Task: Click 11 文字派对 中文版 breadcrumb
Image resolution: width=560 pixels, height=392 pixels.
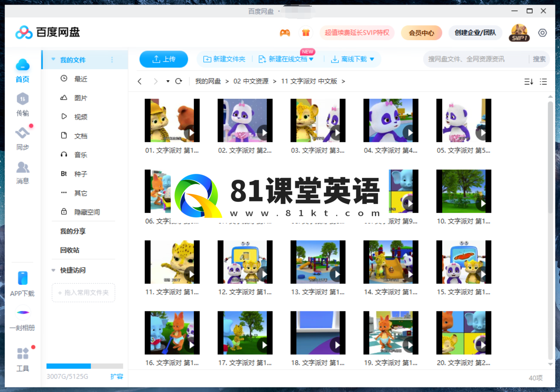Action: (x=309, y=81)
